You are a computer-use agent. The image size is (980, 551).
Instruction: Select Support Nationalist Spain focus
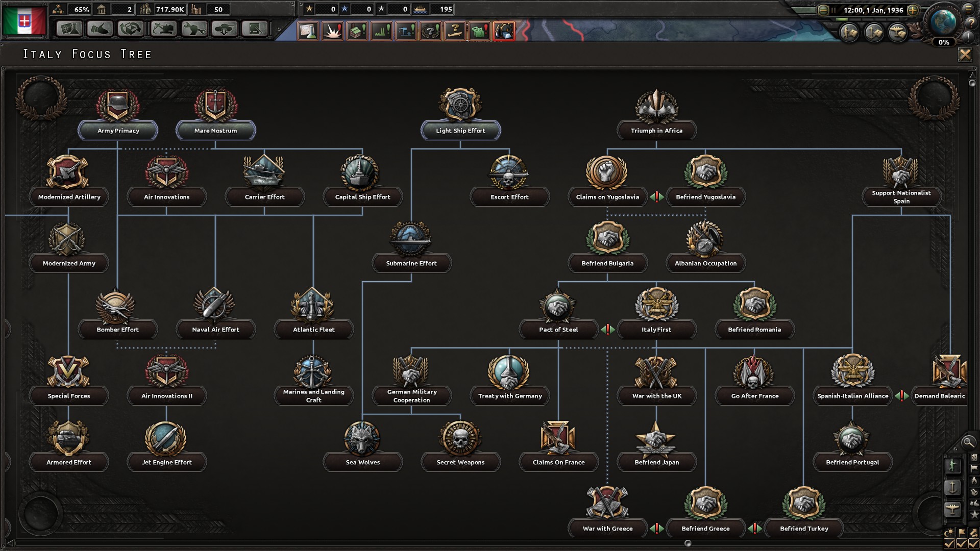click(x=901, y=181)
